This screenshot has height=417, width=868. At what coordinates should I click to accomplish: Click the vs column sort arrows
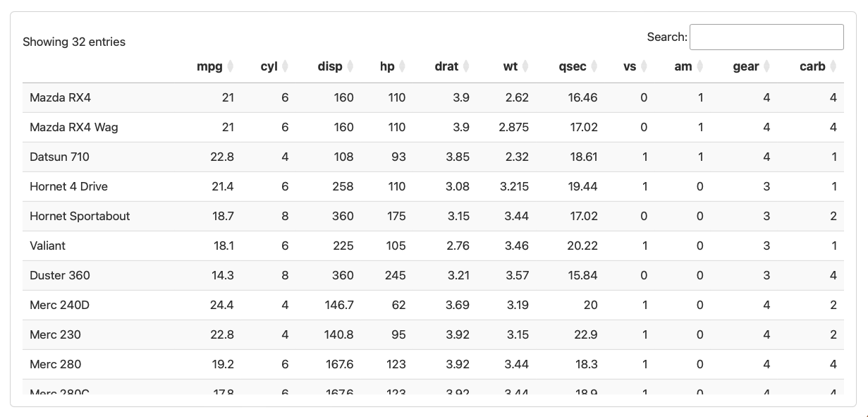(x=644, y=66)
